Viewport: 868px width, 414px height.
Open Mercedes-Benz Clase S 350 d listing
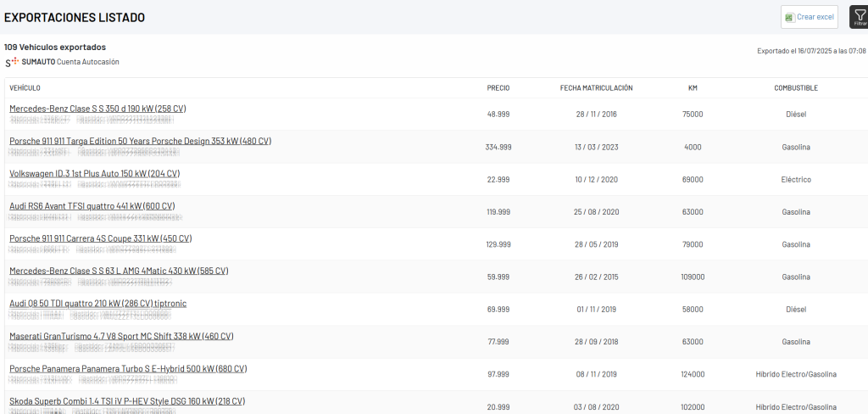(x=97, y=109)
